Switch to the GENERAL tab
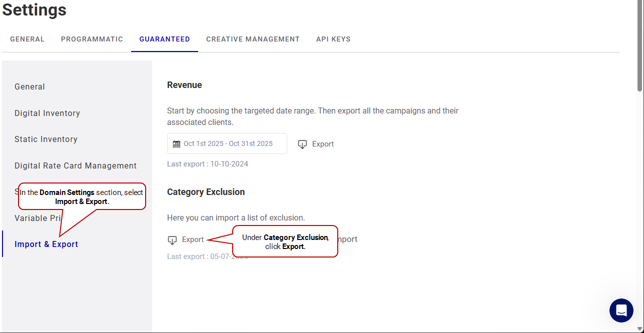644x333 pixels. tap(27, 39)
